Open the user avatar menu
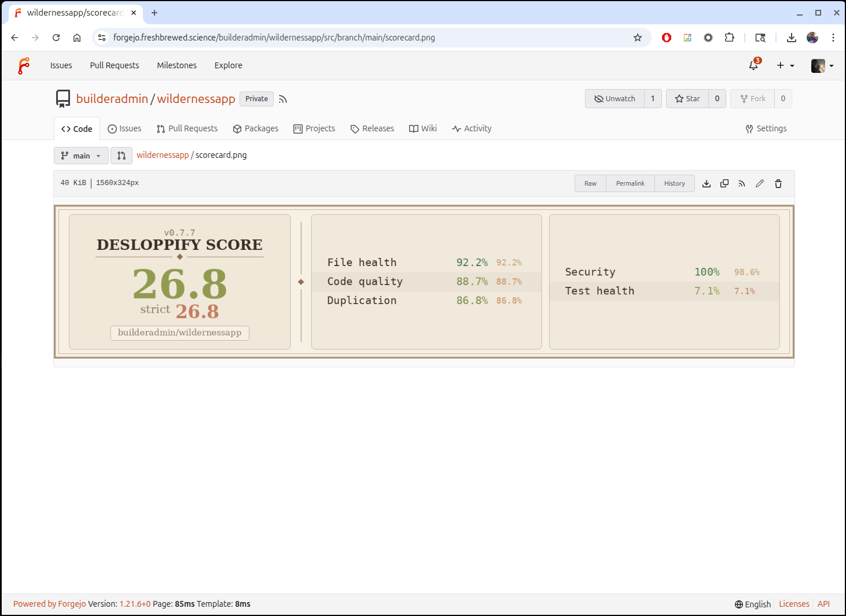 [822, 65]
